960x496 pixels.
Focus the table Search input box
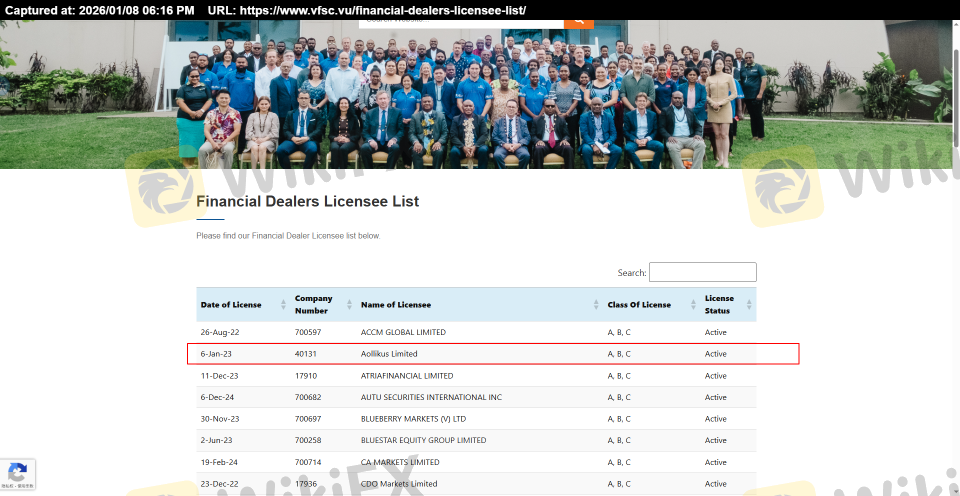(702, 272)
